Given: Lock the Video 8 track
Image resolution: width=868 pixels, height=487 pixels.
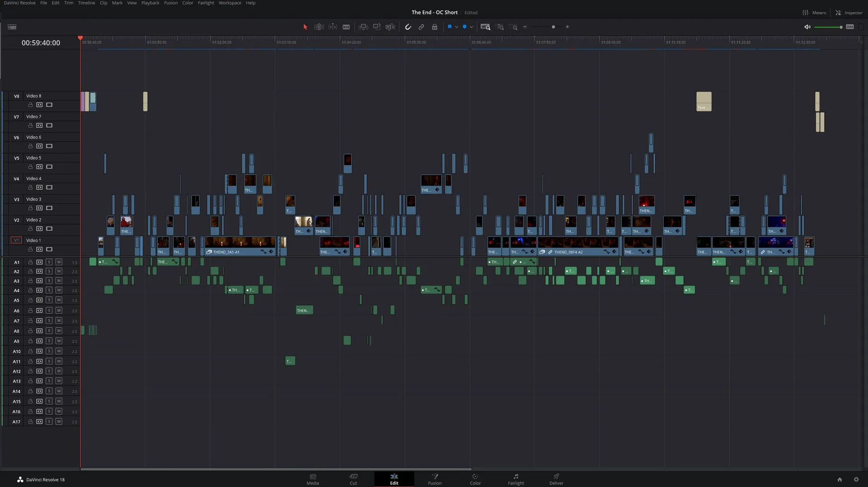Looking at the screenshot, I should click(30, 105).
